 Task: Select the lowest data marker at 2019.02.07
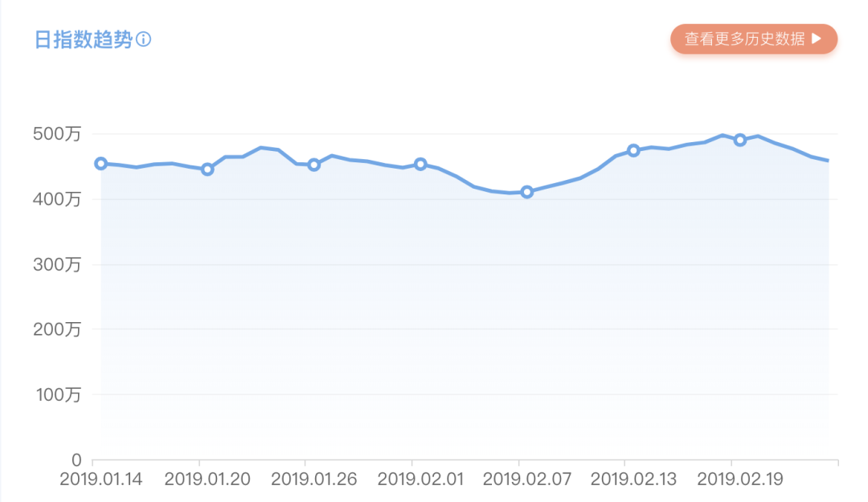(527, 192)
